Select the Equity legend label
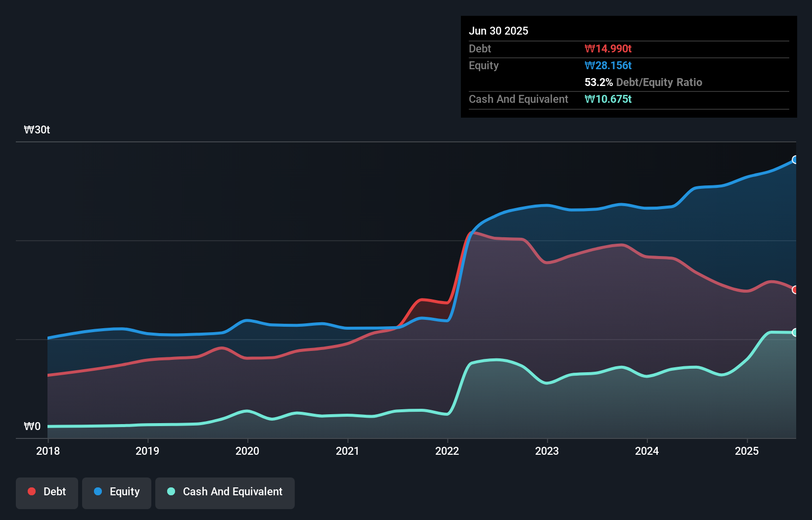Image resolution: width=812 pixels, height=520 pixels. pyautogui.click(x=124, y=491)
